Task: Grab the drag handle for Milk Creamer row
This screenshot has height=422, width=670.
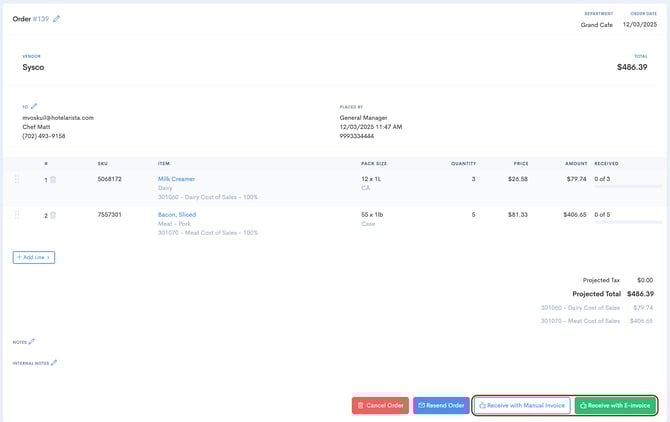Action: tap(16, 180)
